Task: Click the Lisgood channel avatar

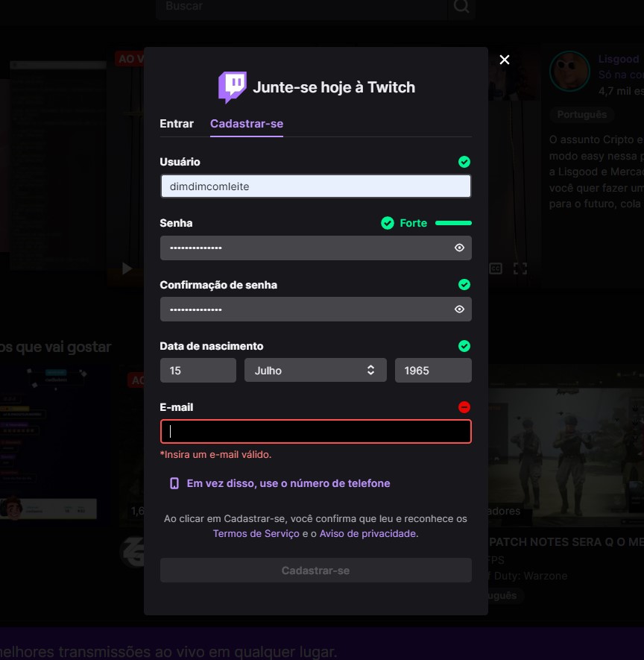Action: click(570, 72)
